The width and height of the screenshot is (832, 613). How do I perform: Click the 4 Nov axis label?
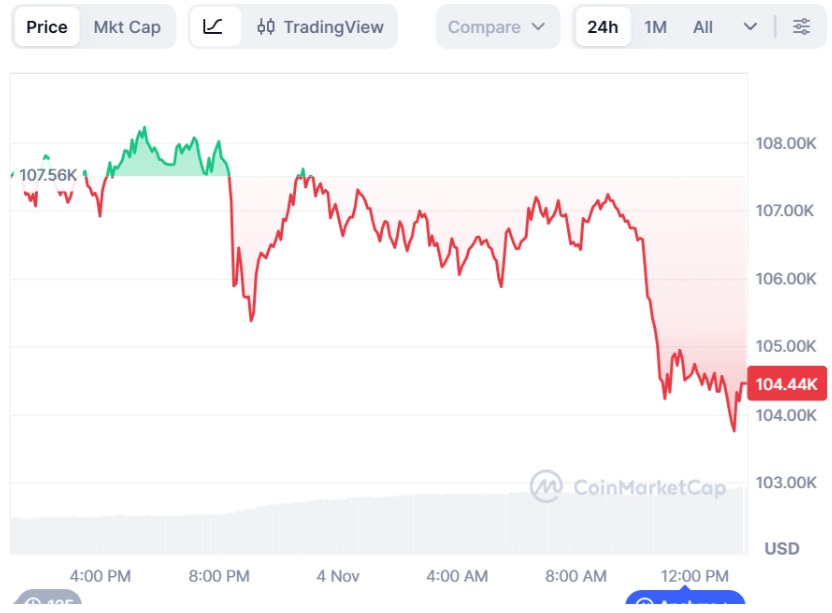(x=338, y=576)
